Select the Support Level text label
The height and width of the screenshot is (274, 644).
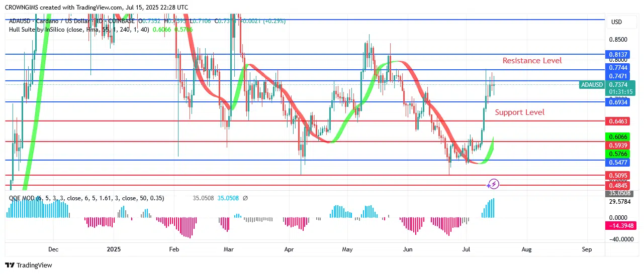click(519, 112)
